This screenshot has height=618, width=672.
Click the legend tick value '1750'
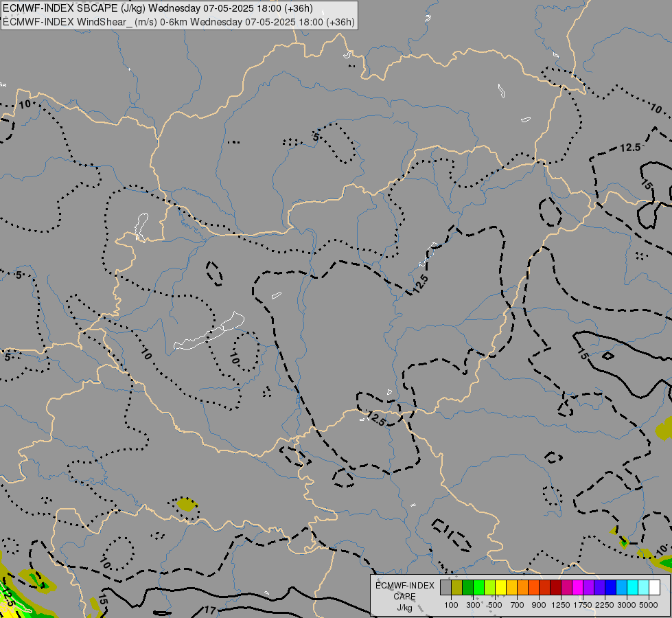(x=583, y=605)
